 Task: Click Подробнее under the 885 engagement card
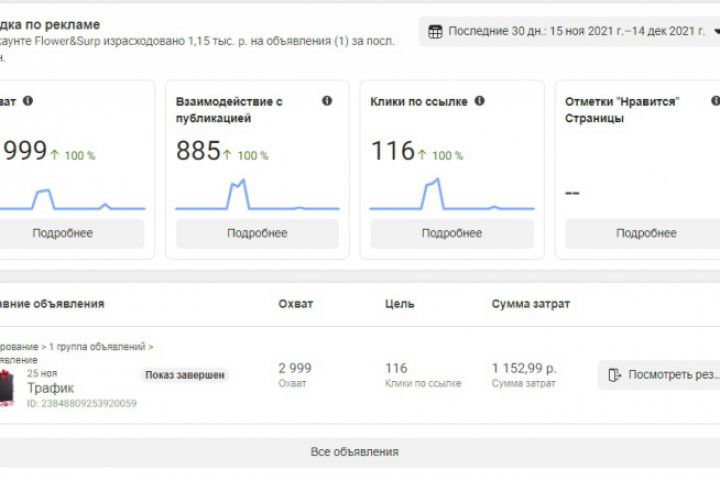pyautogui.click(x=257, y=233)
